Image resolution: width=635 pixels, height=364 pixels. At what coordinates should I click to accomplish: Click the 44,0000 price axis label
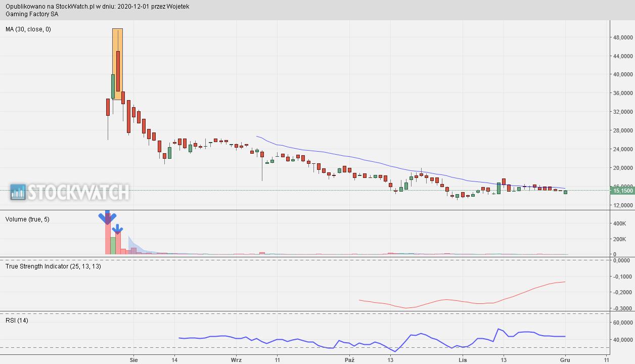click(623, 56)
